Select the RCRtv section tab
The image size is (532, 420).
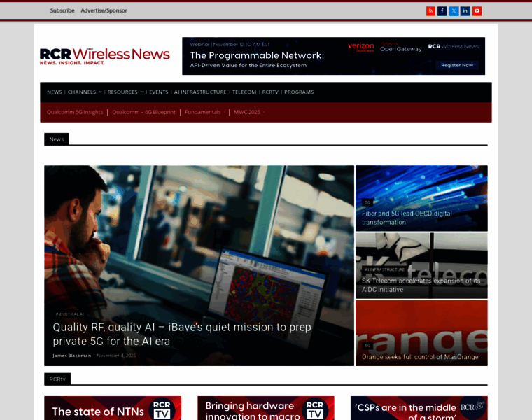57,379
